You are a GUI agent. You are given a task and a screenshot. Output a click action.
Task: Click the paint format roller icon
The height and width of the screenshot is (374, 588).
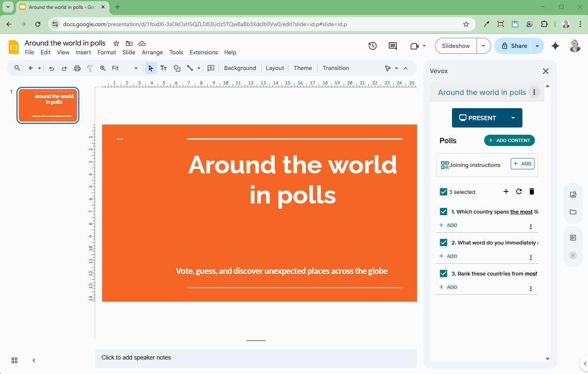(90, 68)
